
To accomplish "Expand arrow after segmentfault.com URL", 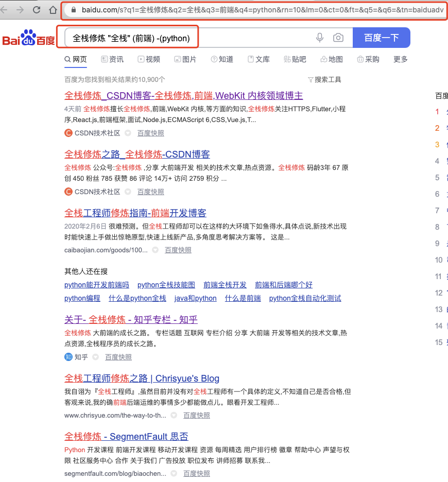I will point(174,473).
